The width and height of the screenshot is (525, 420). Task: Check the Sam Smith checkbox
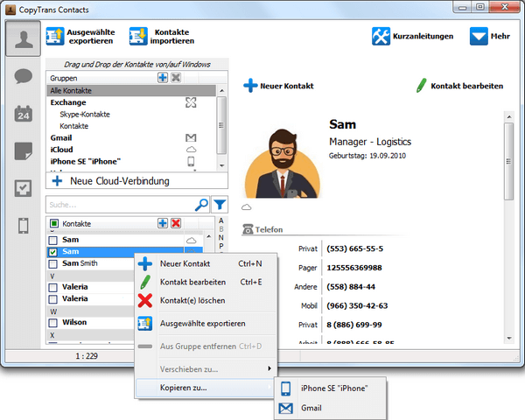click(x=52, y=264)
